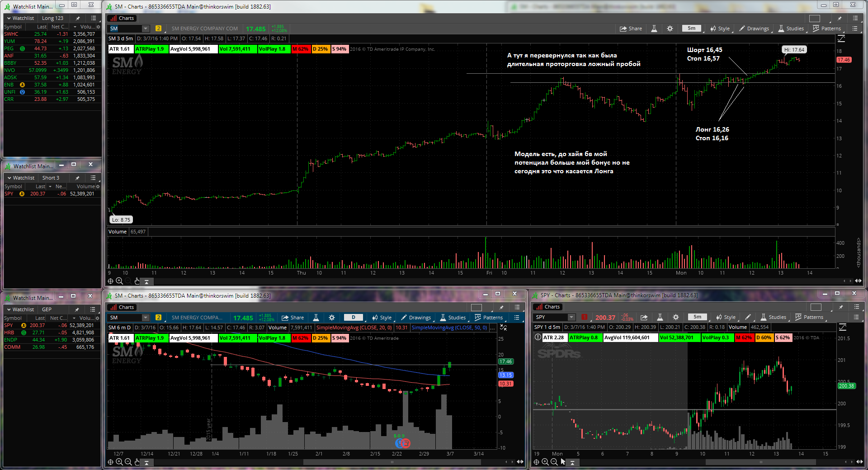Open Drawings menu in bottom SM chart
This screenshot has width=868, height=470.
click(x=416, y=318)
